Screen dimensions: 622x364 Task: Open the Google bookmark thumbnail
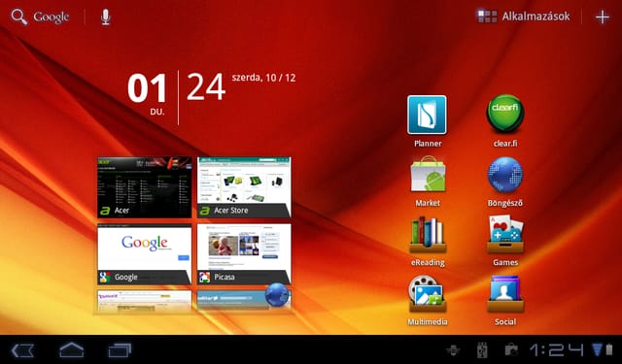tap(145, 254)
